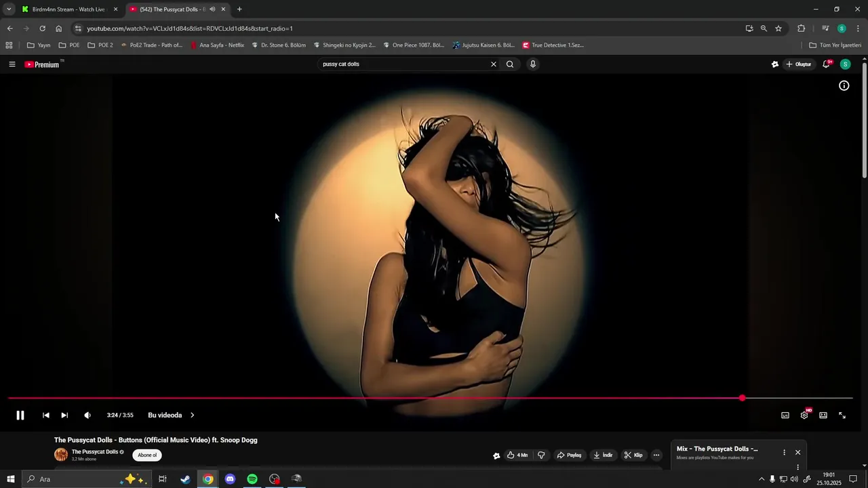The width and height of the screenshot is (868, 488).
Task: Bookmark this page with the star
Action: 778,28
